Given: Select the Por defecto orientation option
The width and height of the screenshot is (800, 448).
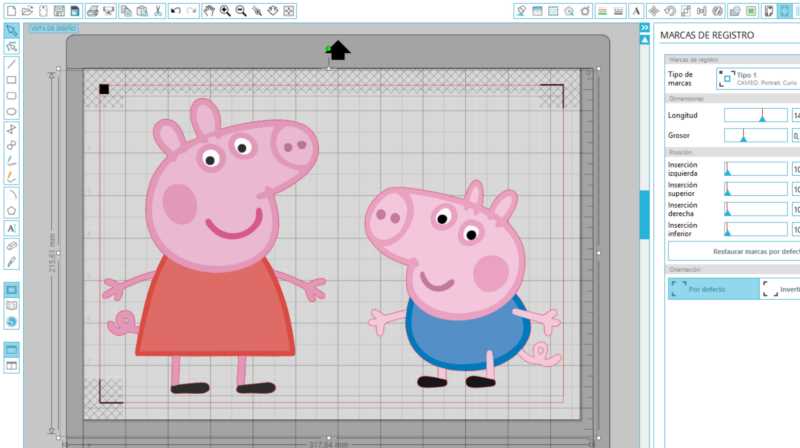Looking at the screenshot, I should click(714, 289).
